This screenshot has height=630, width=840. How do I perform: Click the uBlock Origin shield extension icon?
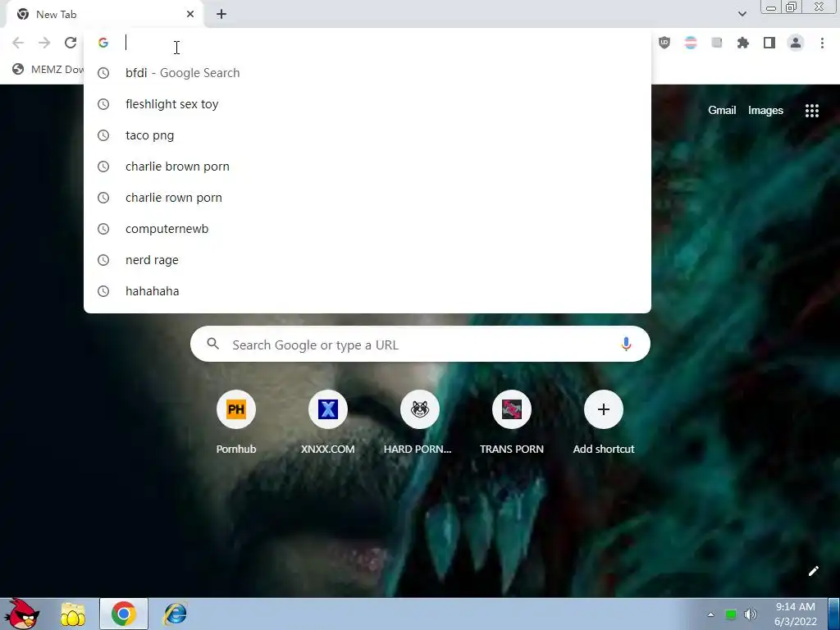click(x=664, y=43)
